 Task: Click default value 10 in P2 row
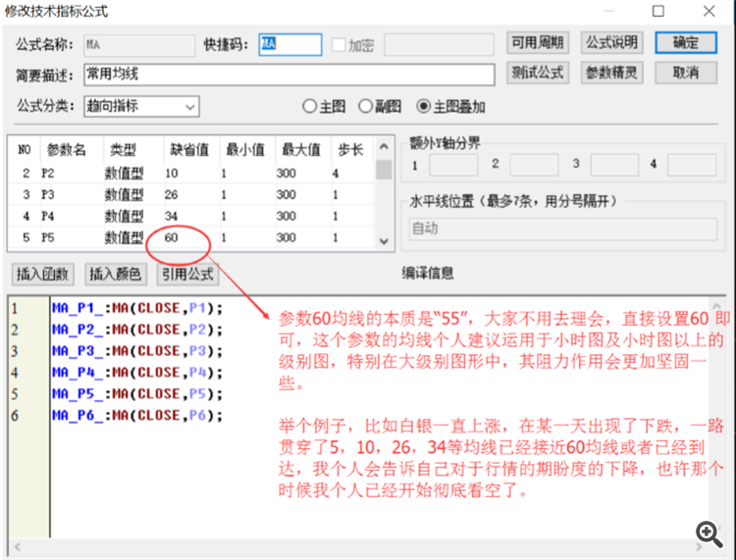(x=172, y=173)
